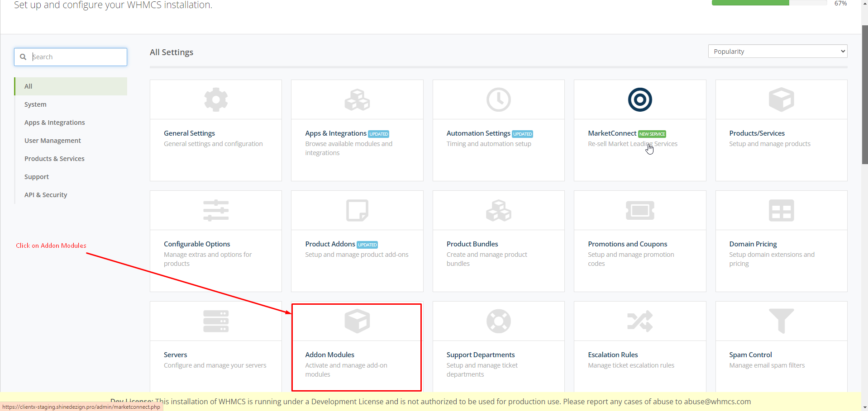Open the Products/Services settings link
Viewport: 868px width, 411px height.
click(757, 133)
